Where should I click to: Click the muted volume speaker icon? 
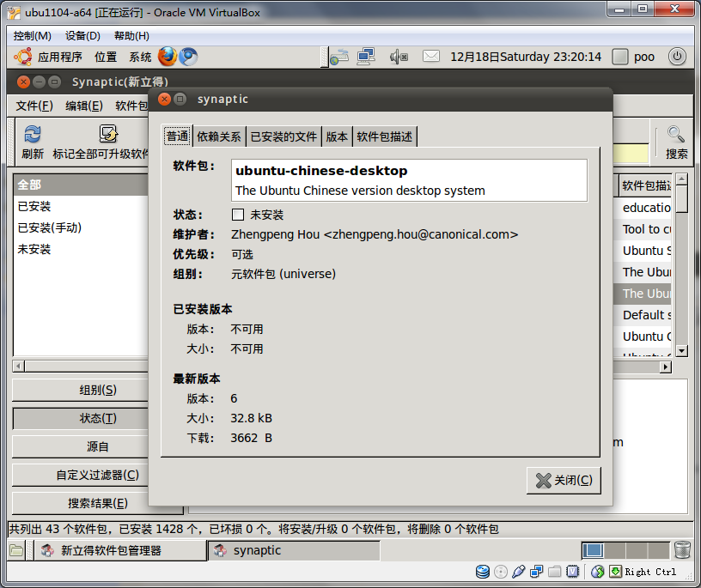(x=399, y=57)
